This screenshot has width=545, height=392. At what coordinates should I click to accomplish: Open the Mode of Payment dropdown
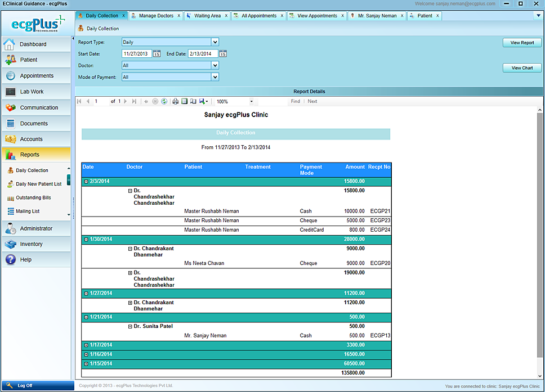click(215, 77)
